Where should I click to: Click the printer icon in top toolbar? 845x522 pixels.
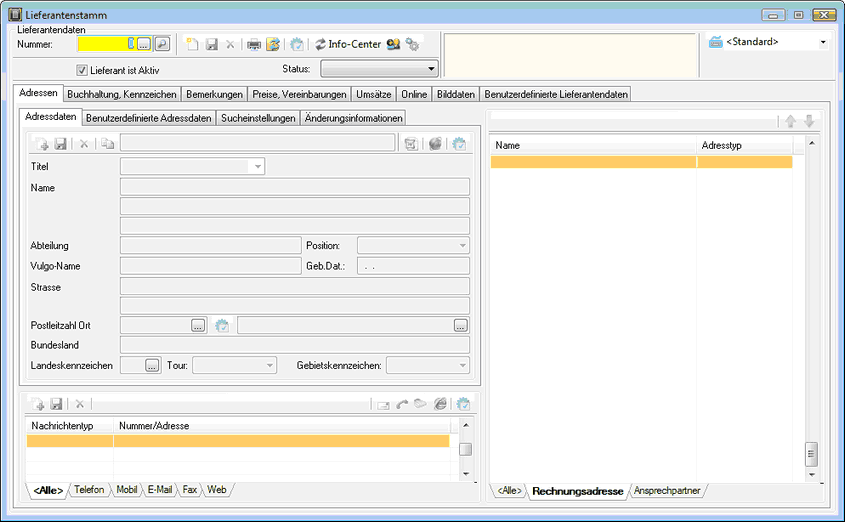click(254, 44)
